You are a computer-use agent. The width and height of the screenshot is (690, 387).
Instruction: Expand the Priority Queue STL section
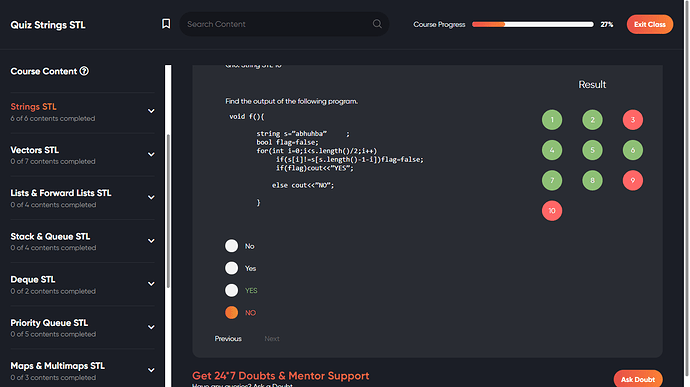(x=151, y=327)
